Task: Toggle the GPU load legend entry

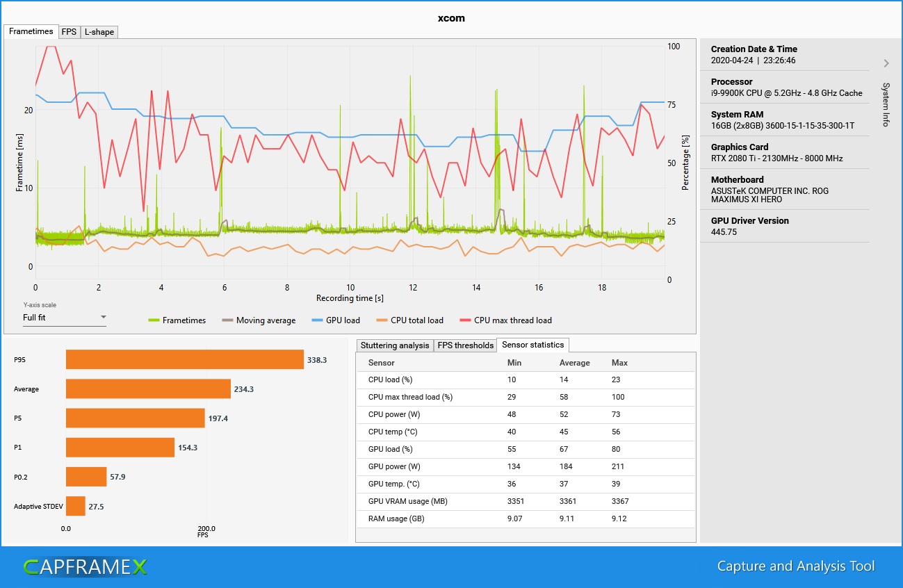Action: pyautogui.click(x=336, y=320)
